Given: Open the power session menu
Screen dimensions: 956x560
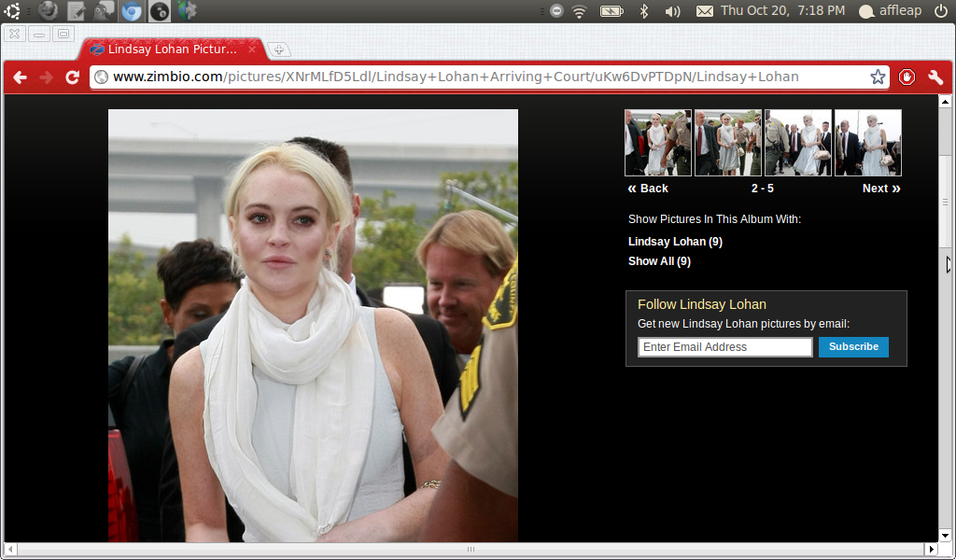Looking at the screenshot, I should coord(941,11).
